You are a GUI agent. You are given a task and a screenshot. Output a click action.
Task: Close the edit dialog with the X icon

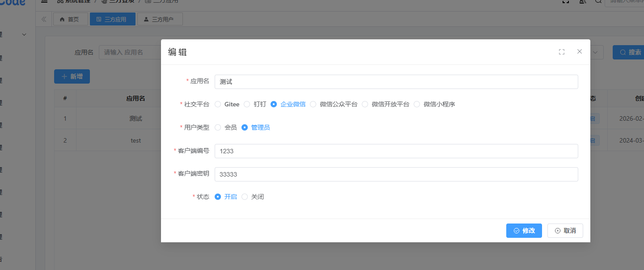pyautogui.click(x=580, y=51)
